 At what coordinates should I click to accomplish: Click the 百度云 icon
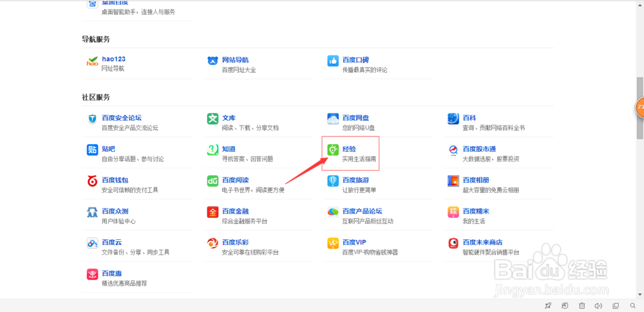92,243
